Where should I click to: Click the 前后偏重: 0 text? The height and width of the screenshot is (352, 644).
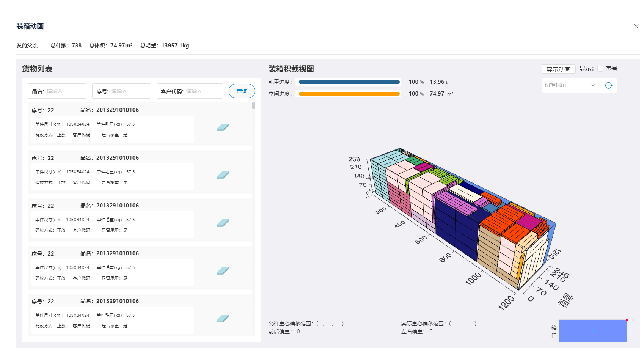[x=284, y=332]
